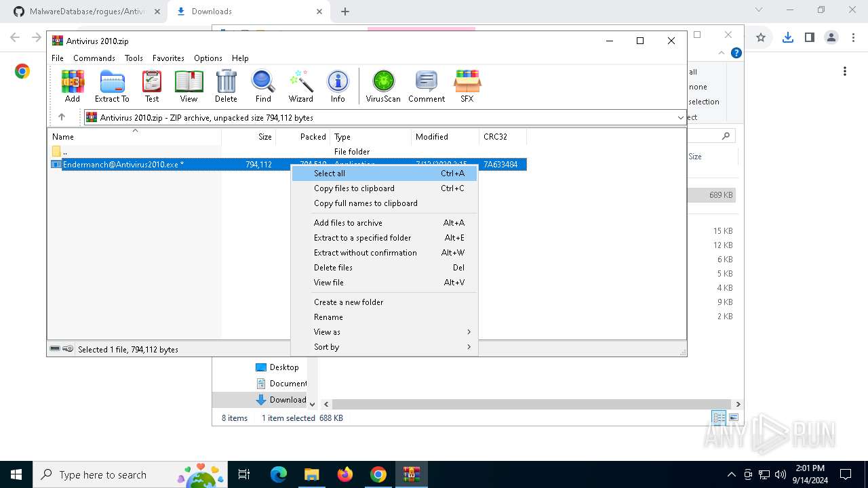Click the SFX toolbar icon

coord(467,86)
